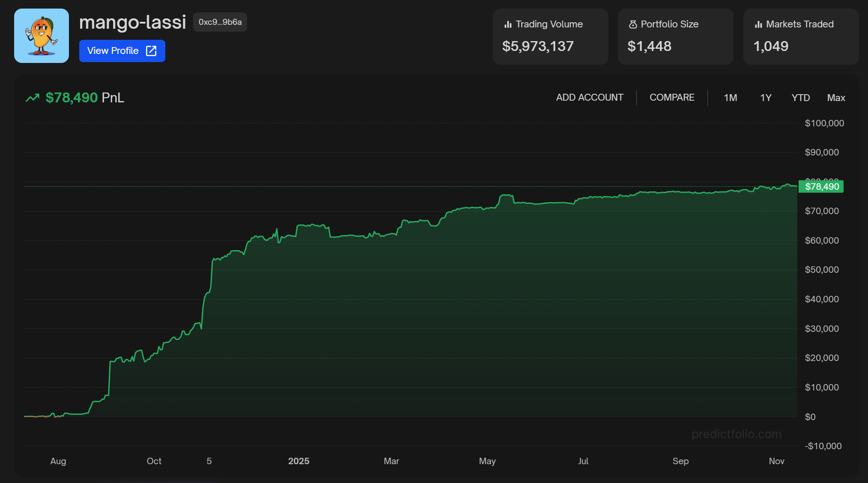Click the green $78,490 price marker label
The width and height of the screenshot is (868, 483).
coord(821,187)
